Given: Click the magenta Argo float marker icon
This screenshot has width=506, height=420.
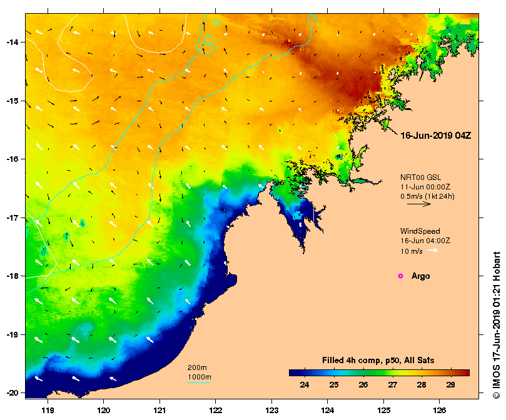Looking at the screenshot, I should [400, 276].
